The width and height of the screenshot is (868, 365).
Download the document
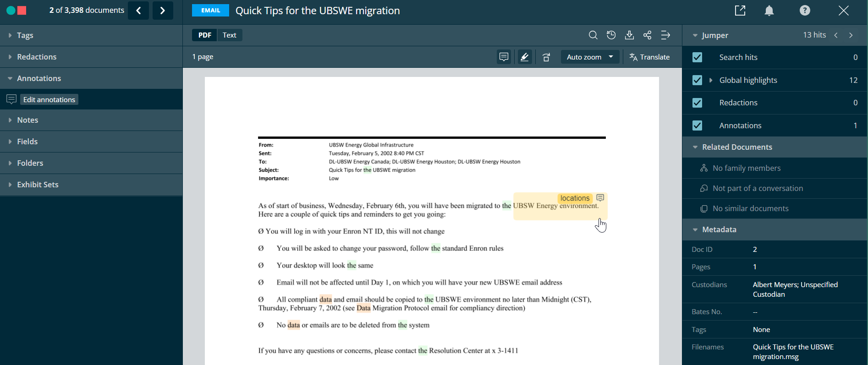(629, 35)
